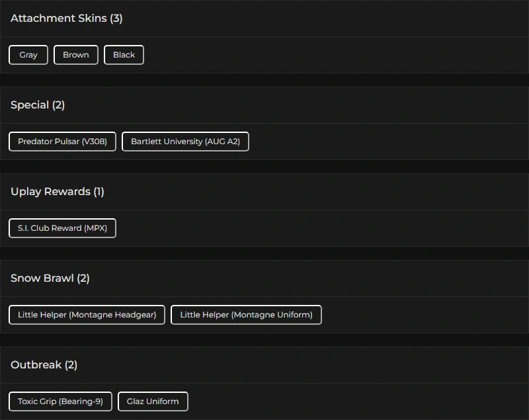
Task: Choose Little Helper (Montagne Uniform)
Action: tap(246, 315)
